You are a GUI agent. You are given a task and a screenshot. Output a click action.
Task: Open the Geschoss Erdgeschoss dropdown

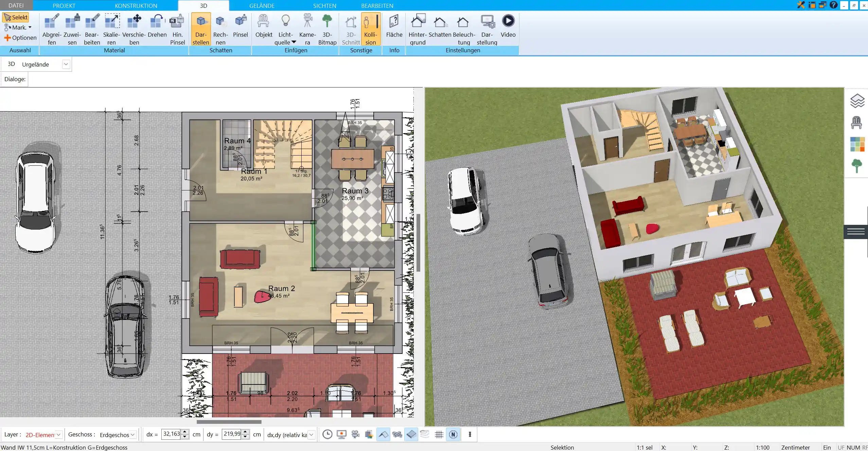tap(133, 435)
